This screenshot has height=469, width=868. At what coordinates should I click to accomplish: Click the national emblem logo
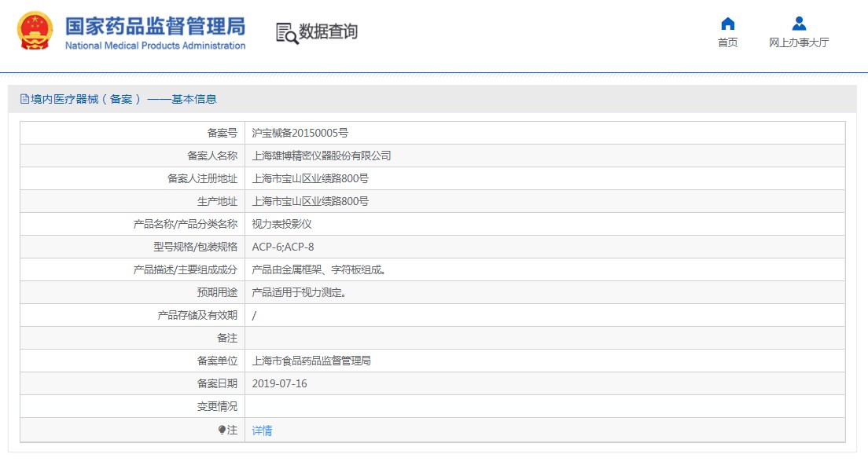35,31
